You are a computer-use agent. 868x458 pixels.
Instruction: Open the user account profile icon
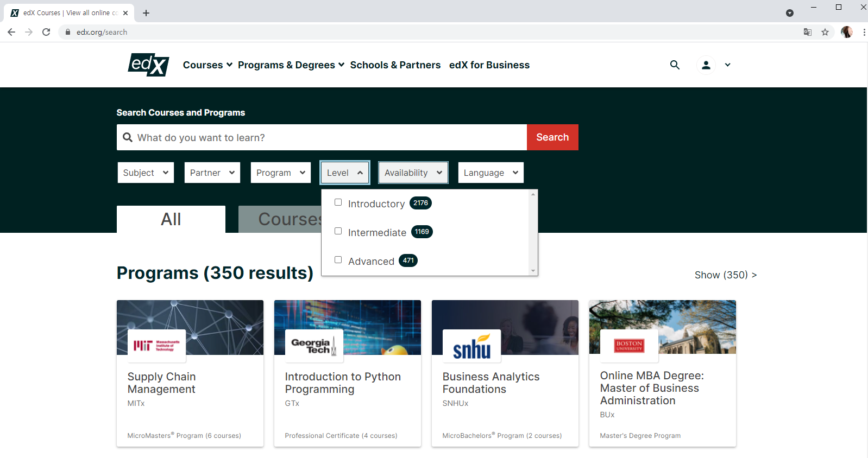tap(706, 65)
